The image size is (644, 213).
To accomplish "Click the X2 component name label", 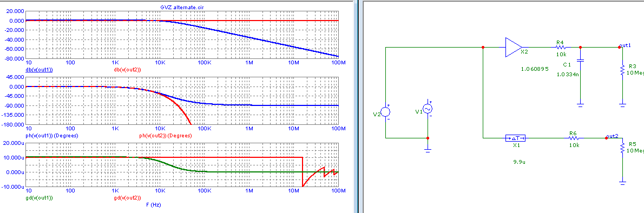I will [524, 52].
